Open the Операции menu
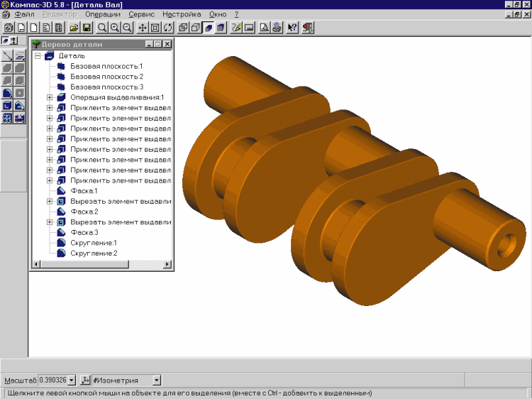Image resolution: width=532 pixels, height=399 pixels. pyautogui.click(x=103, y=15)
